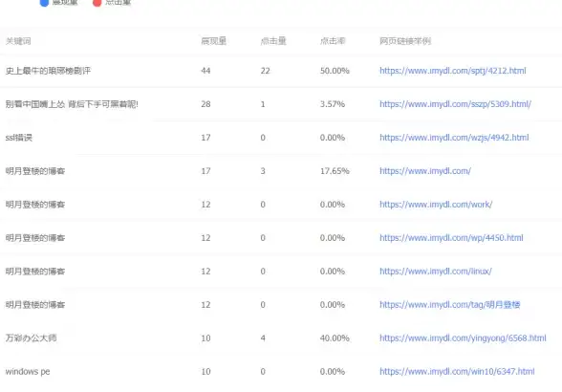
Task: Click the 关键词 column header
Action: [x=18, y=41]
